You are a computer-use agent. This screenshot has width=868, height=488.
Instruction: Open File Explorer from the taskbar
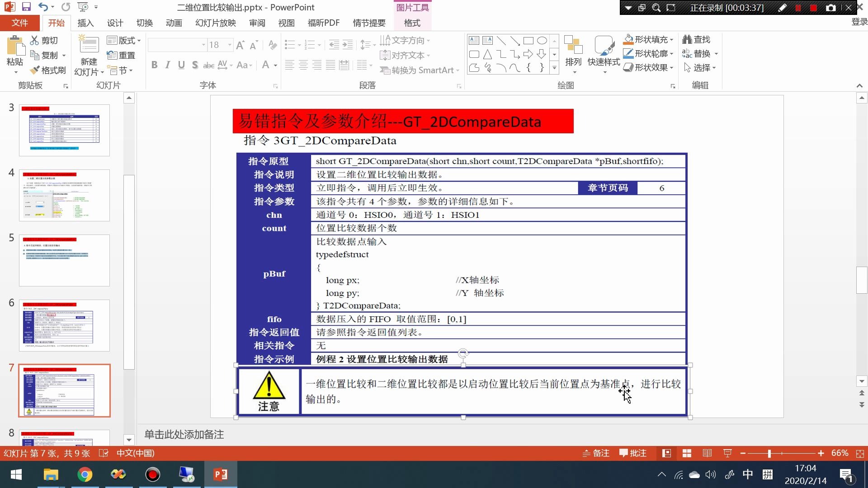coord(51,474)
